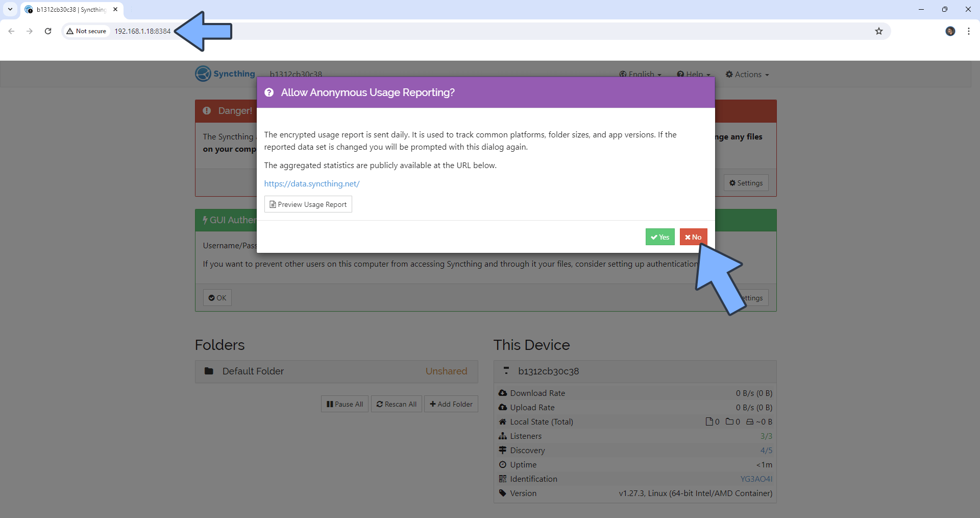Click the Syncthing logo icon
Viewport: 980px width, 518px height.
pyautogui.click(x=203, y=74)
